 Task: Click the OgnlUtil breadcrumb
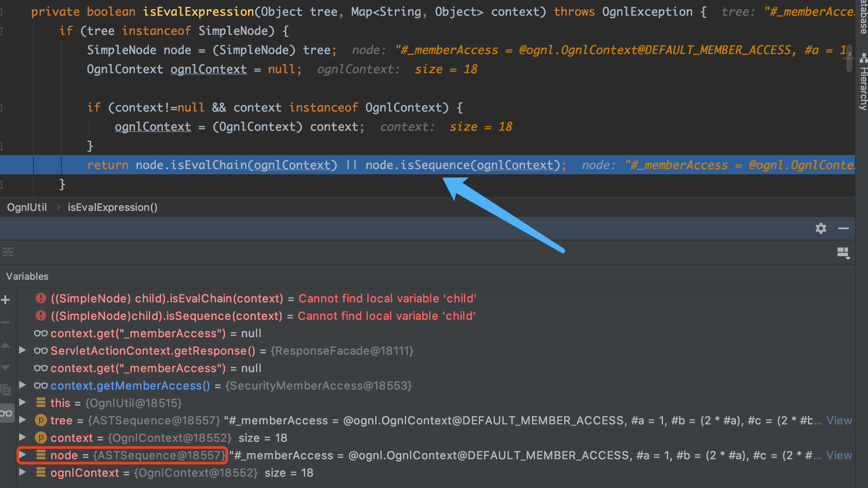click(x=27, y=207)
